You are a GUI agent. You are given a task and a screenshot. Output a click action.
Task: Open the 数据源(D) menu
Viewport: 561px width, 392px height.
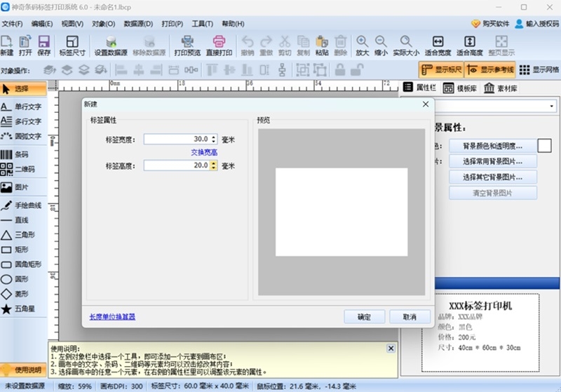click(x=138, y=24)
